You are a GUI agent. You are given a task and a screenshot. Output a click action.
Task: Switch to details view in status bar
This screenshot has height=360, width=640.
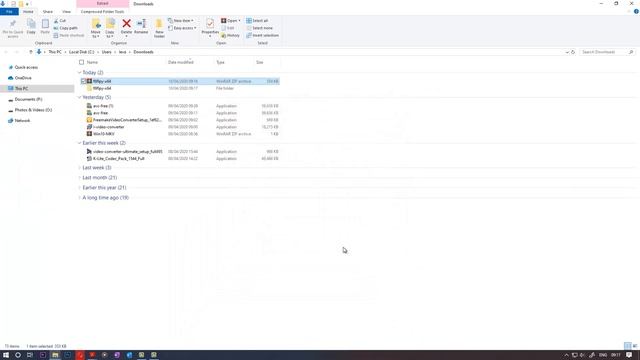[628, 346]
